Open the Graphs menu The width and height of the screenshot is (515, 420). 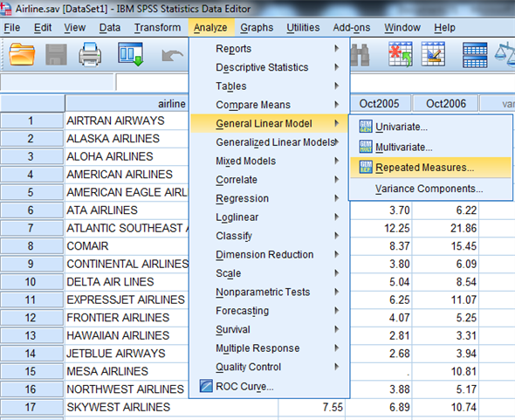coord(257,28)
